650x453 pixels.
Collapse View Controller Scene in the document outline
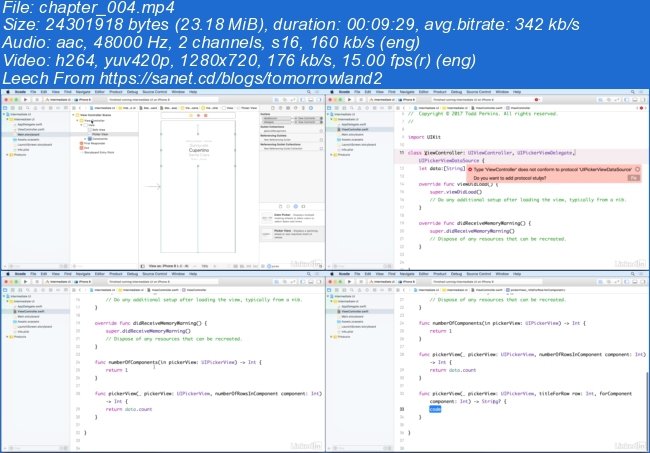[x=74, y=115]
